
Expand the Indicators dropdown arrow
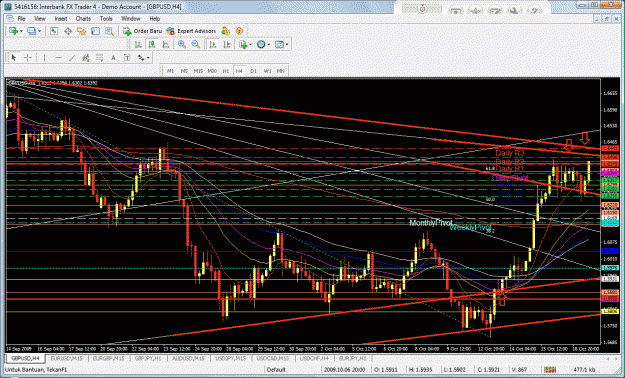250,45
